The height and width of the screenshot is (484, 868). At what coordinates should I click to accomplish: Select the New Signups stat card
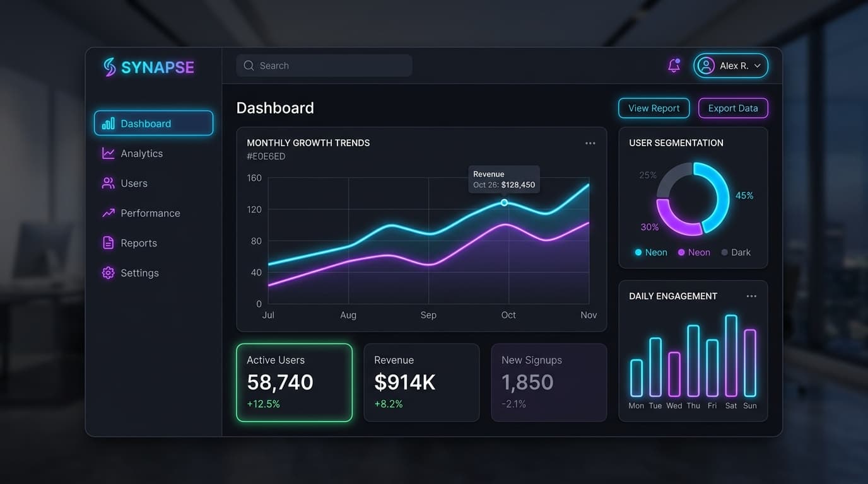pyautogui.click(x=549, y=383)
